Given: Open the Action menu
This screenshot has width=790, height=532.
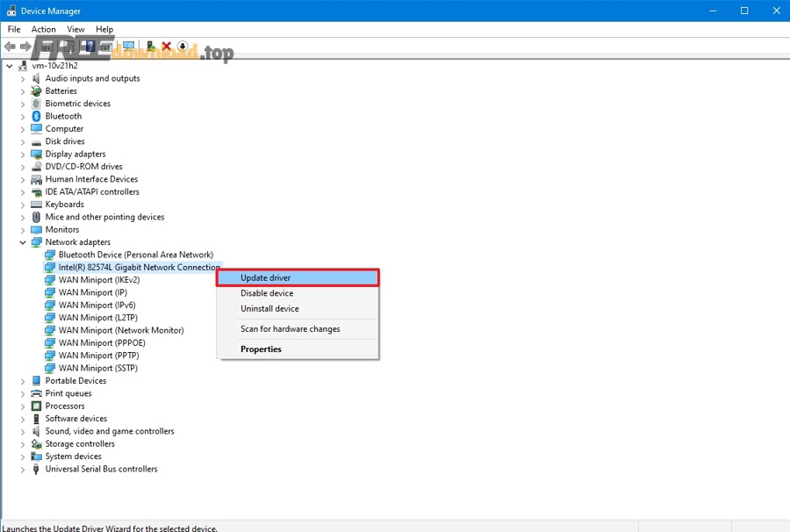Looking at the screenshot, I should click(x=43, y=29).
